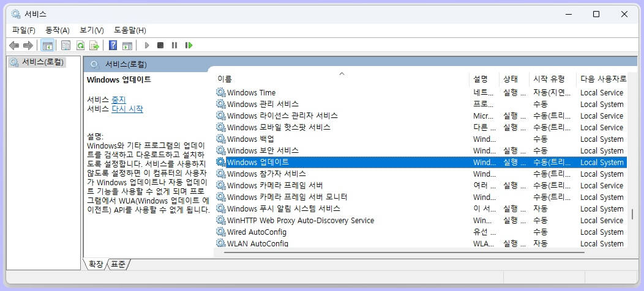Select the Wired AutoConfig service name
This screenshot has height=291, width=644.
point(256,232)
